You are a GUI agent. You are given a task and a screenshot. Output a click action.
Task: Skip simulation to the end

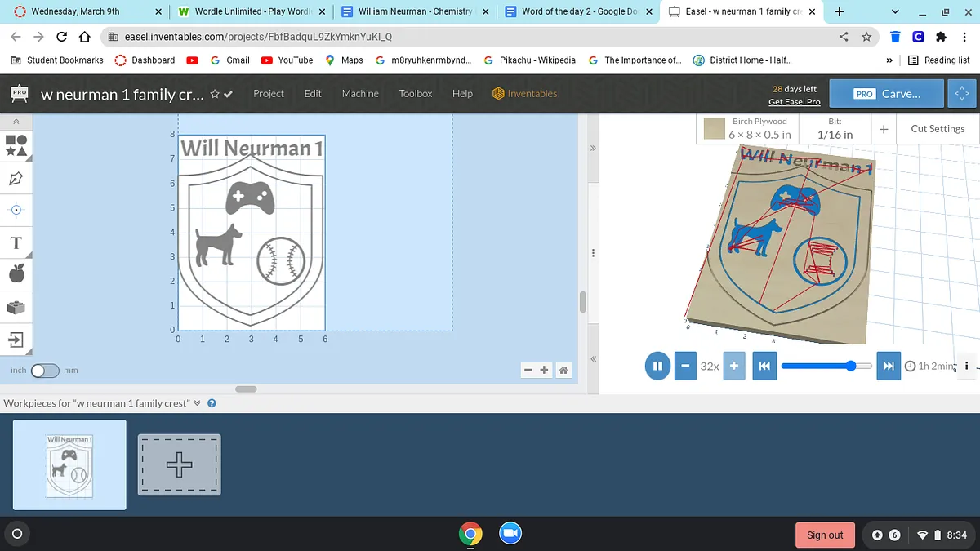889,366
